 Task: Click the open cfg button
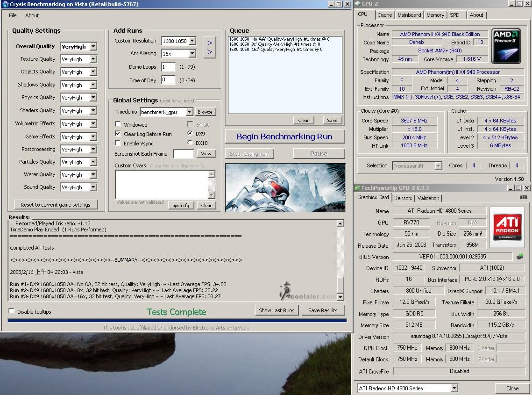click(181, 205)
